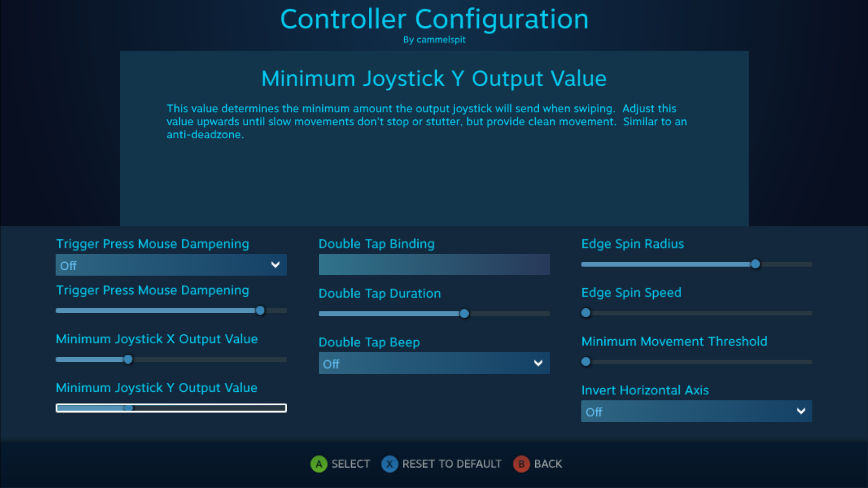Open the Trigger Press Mouse Dampening dropdown
The height and width of the screenshot is (488, 868).
tap(171, 265)
